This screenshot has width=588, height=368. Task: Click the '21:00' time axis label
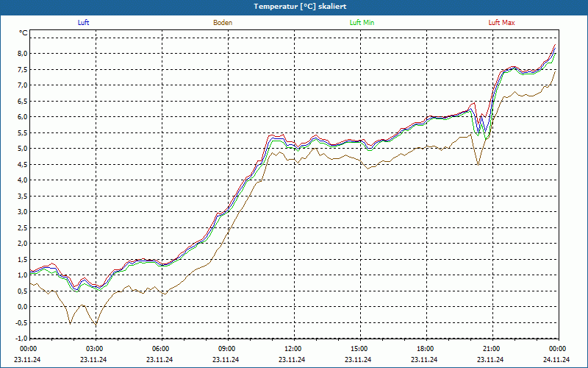(490, 349)
